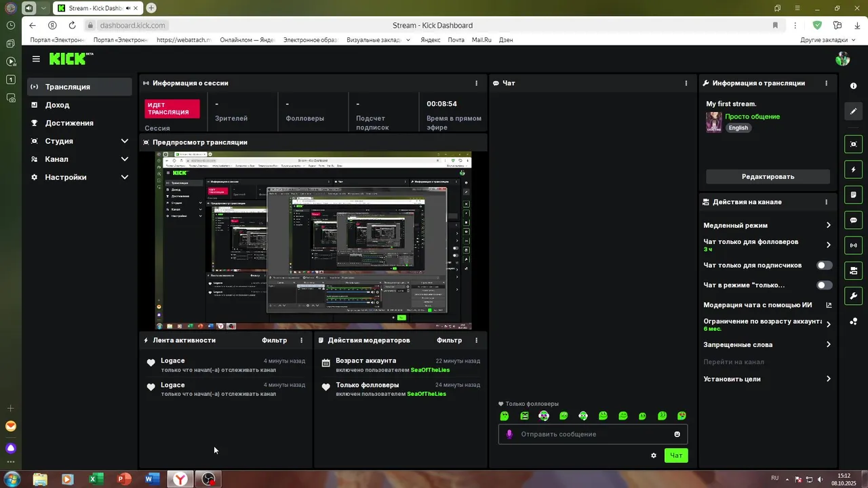
Task: Reload the page in browser toolbar
Action: 72,25
